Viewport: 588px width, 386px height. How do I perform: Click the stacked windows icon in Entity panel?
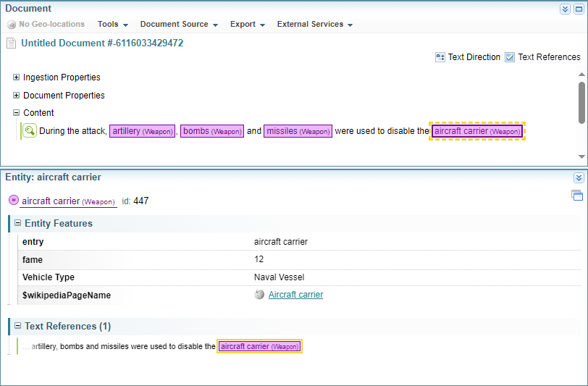pos(576,195)
